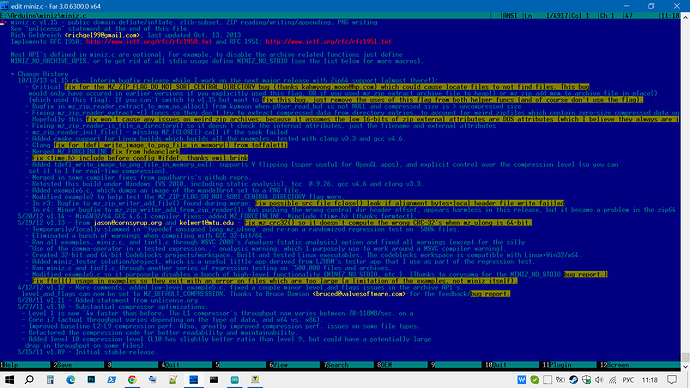Open the Windows Start menu
Image resolution: width=690 pixels, height=388 pixels.
(9, 380)
